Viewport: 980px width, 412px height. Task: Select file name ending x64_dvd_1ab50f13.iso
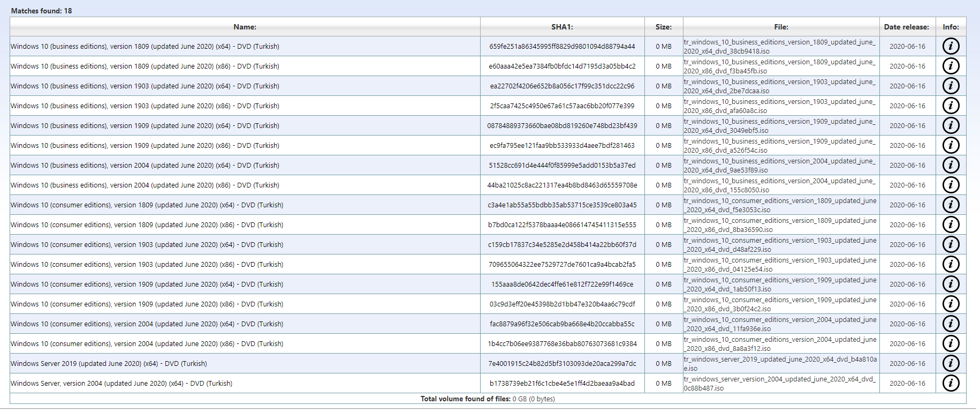[780, 284]
